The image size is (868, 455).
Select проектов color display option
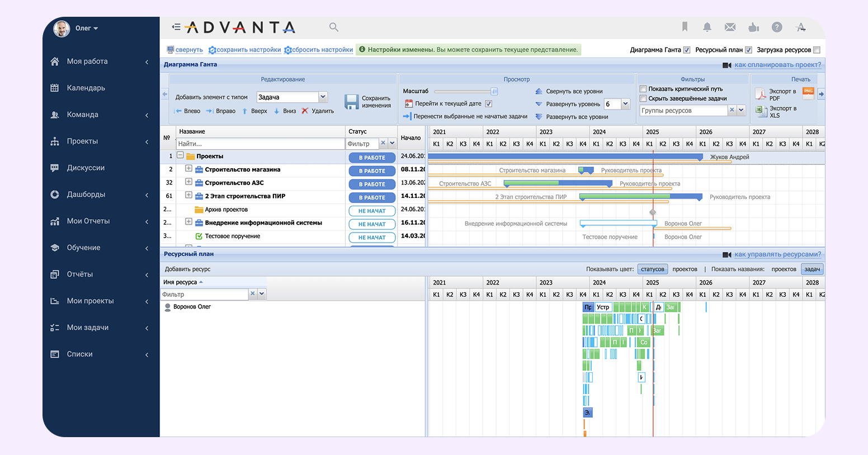point(685,269)
